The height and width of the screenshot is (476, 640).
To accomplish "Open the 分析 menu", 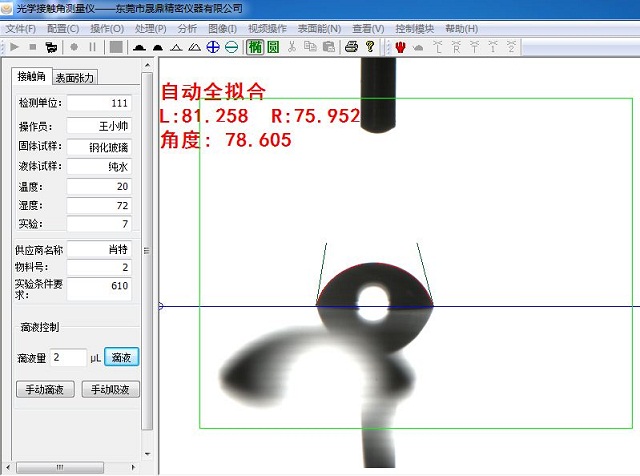I will tap(187, 29).
